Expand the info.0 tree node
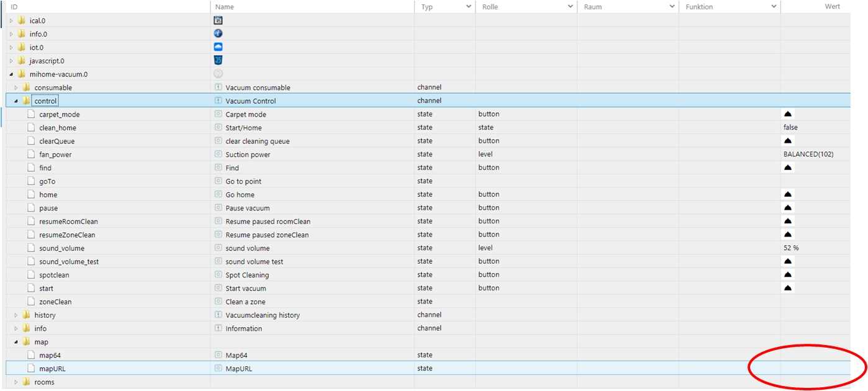 click(11, 34)
